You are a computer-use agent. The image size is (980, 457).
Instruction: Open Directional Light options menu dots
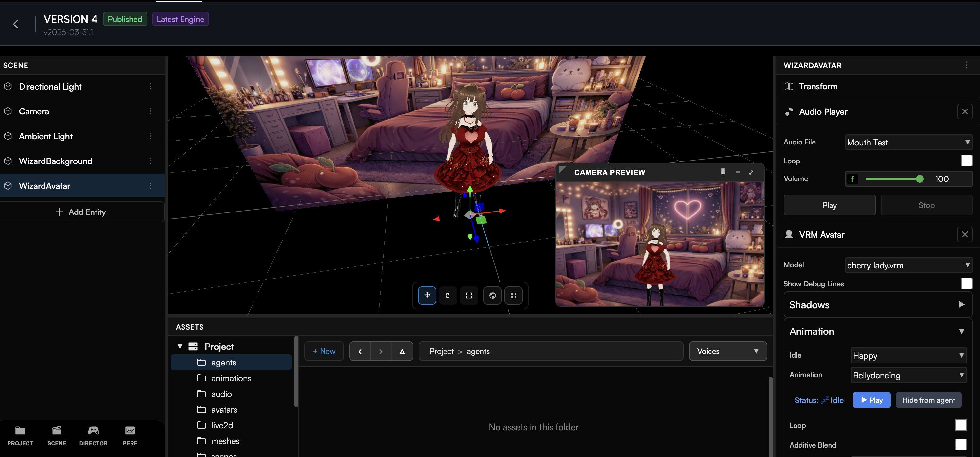point(150,87)
